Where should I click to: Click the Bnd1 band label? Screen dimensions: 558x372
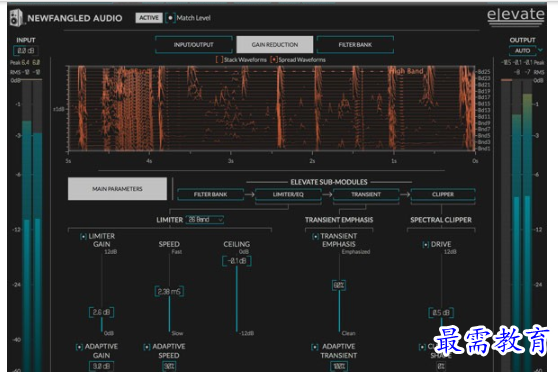tap(484, 148)
